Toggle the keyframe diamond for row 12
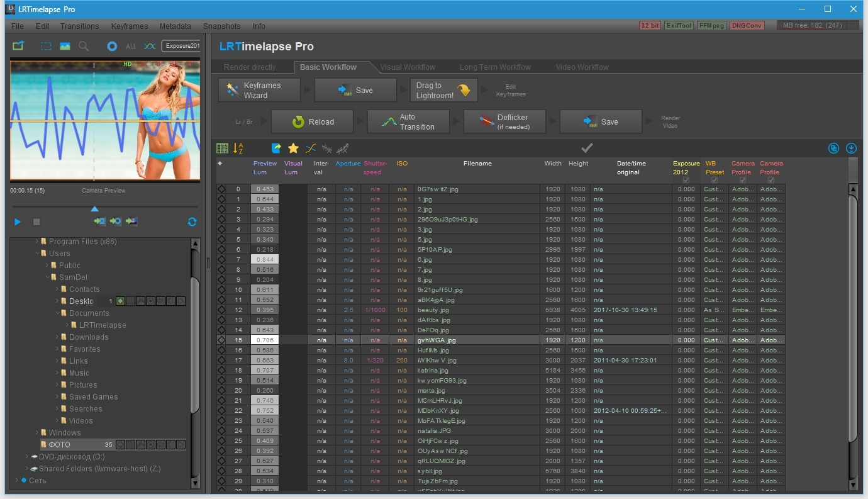Viewport: 868px width, 499px height. 221,310
